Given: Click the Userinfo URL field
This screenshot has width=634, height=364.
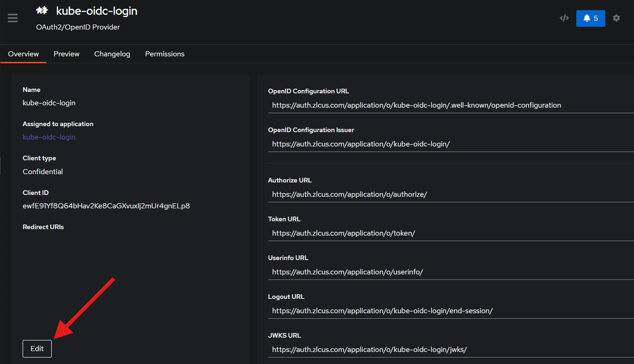Looking at the screenshot, I should tap(451, 272).
